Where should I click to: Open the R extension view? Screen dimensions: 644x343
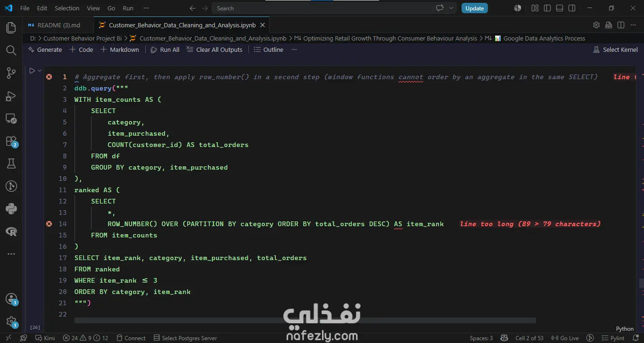[x=11, y=231]
